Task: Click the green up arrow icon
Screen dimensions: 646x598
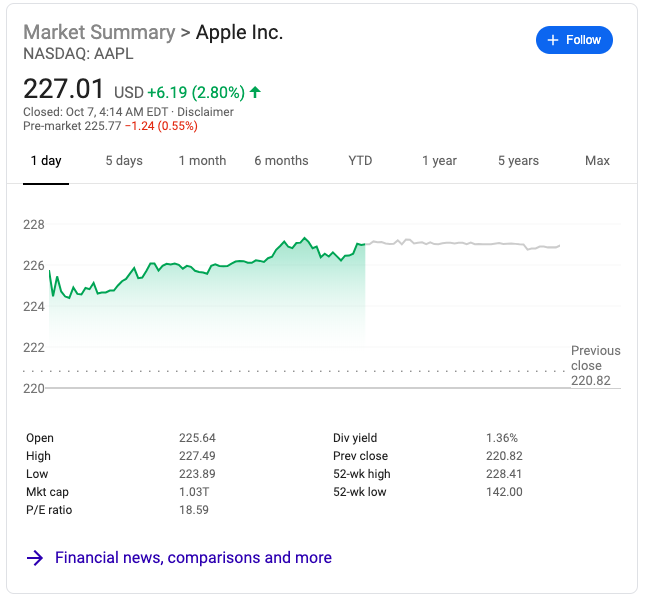Action: coord(255,92)
